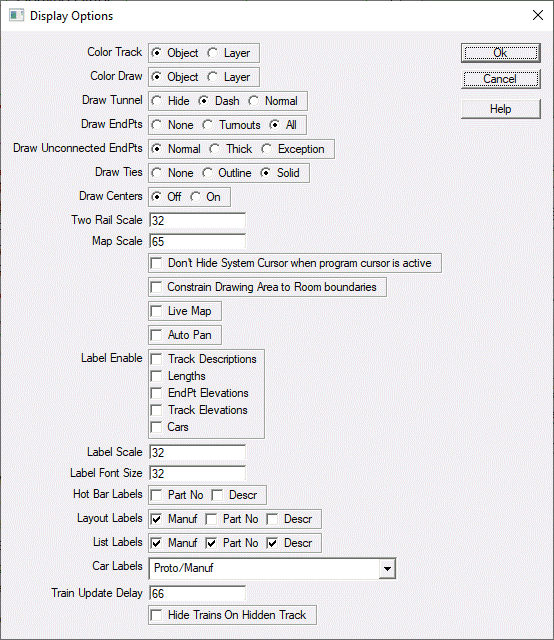This screenshot has height=640, width=554.
Task: Click the Ok button
Action: (501, 53)
